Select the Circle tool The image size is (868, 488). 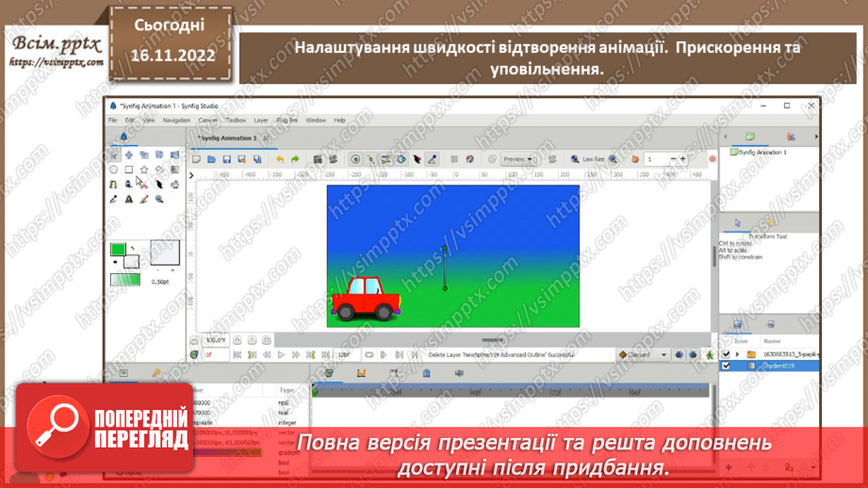click(x=113, y=170)
